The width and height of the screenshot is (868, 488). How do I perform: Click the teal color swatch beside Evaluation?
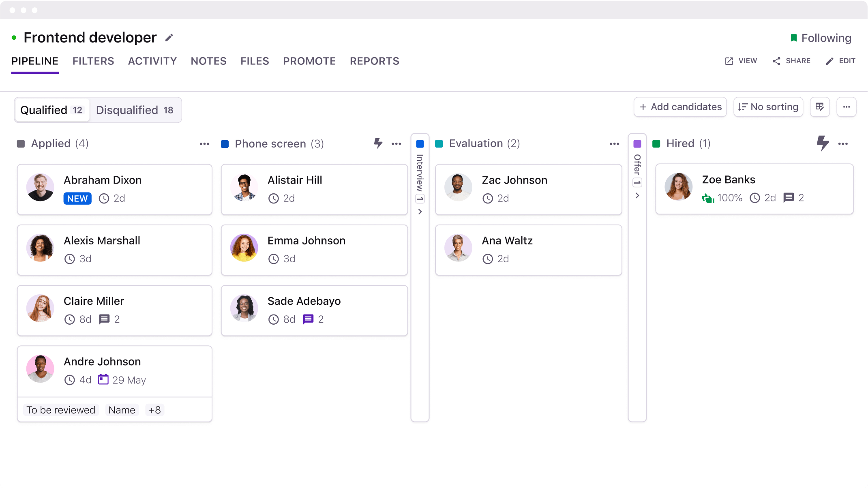[x=439, y=143]
